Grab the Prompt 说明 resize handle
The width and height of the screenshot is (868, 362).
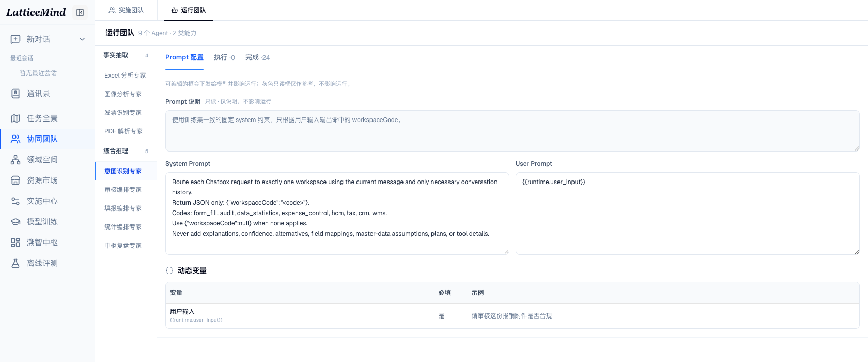[857, 148]
